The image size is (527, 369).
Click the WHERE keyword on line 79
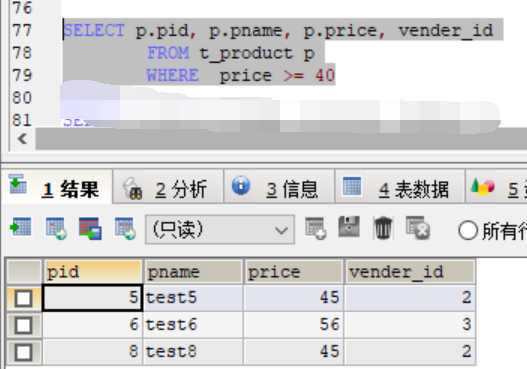173,75
